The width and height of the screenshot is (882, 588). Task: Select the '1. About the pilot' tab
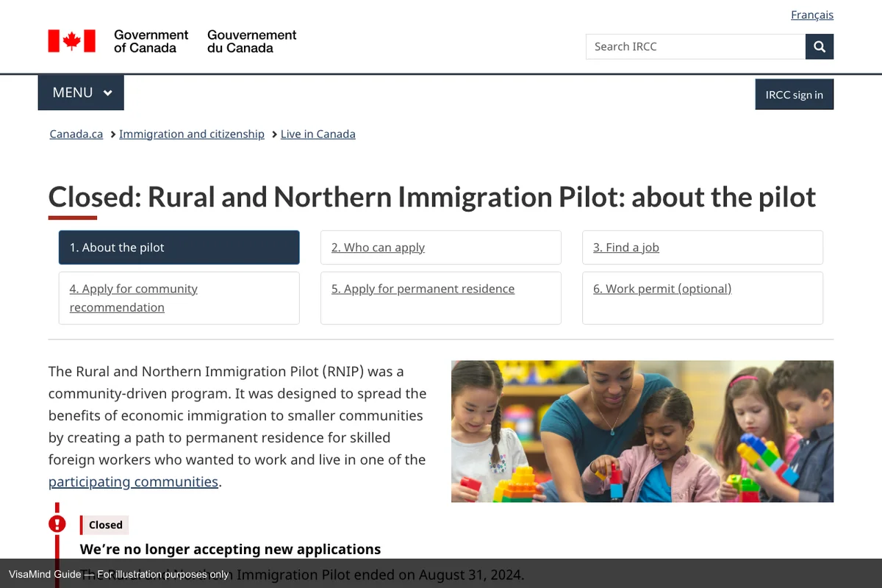coord(179,248)
